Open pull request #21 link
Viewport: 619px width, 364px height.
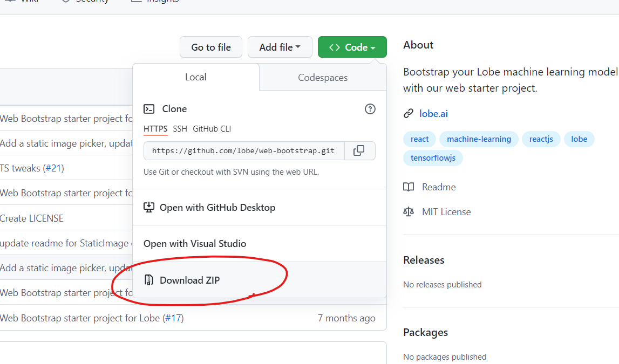tap(53, 168)
